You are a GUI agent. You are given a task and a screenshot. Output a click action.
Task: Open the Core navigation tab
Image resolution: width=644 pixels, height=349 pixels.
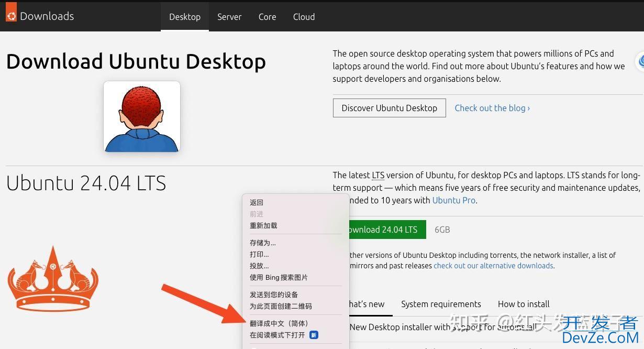[267, 17]
